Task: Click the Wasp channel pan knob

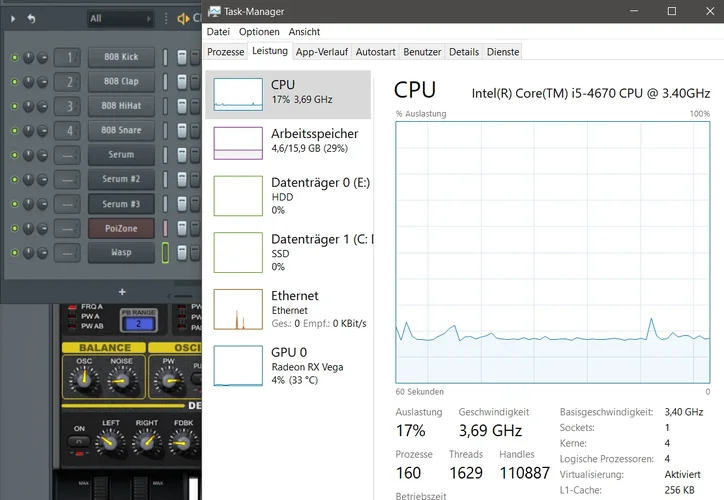Action: pos(29,253)
